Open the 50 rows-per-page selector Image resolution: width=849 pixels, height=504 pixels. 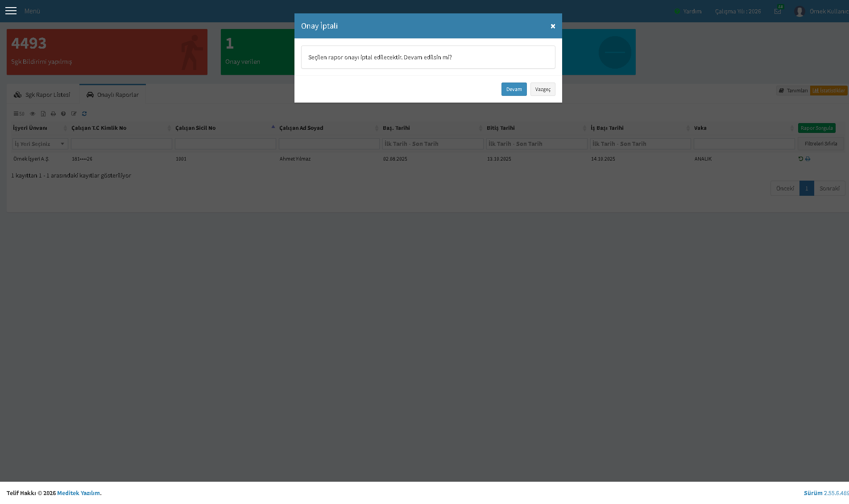pyautogui.click(x=19, y=114)
